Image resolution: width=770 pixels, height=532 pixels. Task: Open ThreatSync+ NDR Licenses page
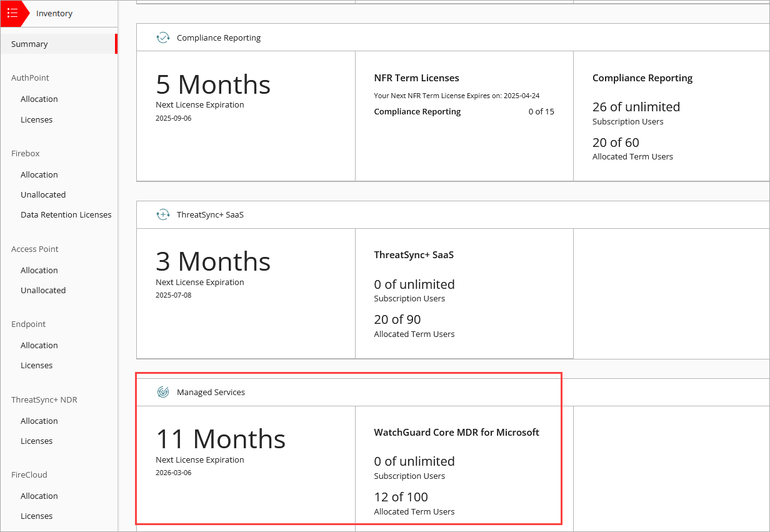36,441
